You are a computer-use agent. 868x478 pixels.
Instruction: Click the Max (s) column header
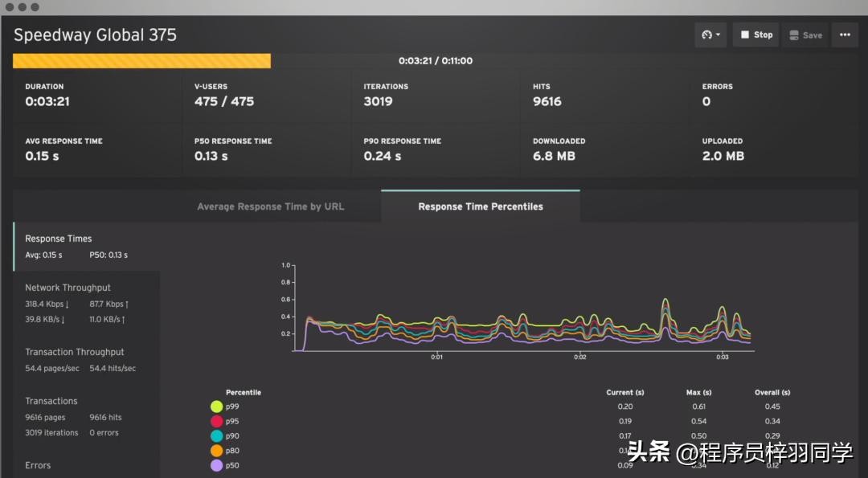(x=698, y=393)
